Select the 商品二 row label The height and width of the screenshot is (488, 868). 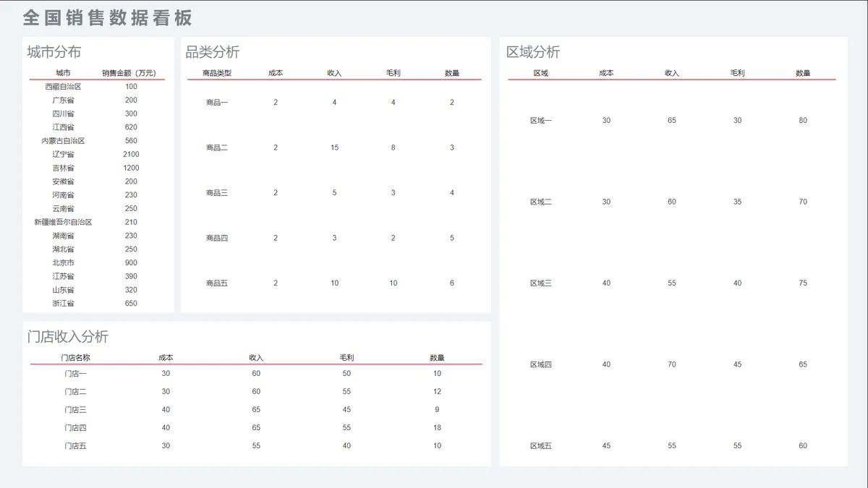click(x=217, y=147)
